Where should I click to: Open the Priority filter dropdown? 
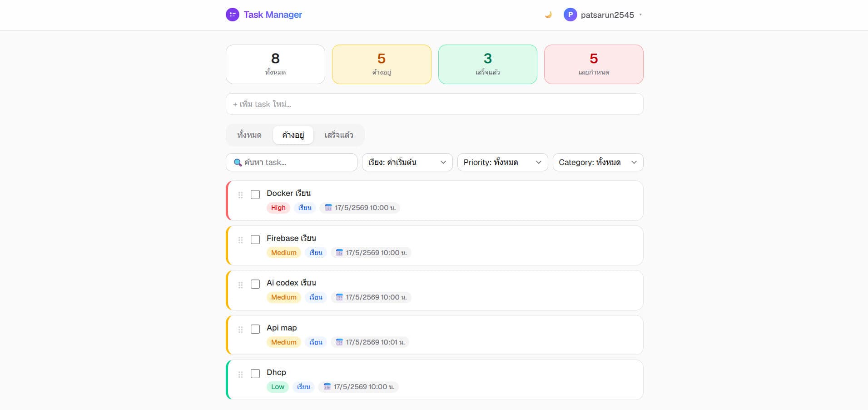(502, 162)
